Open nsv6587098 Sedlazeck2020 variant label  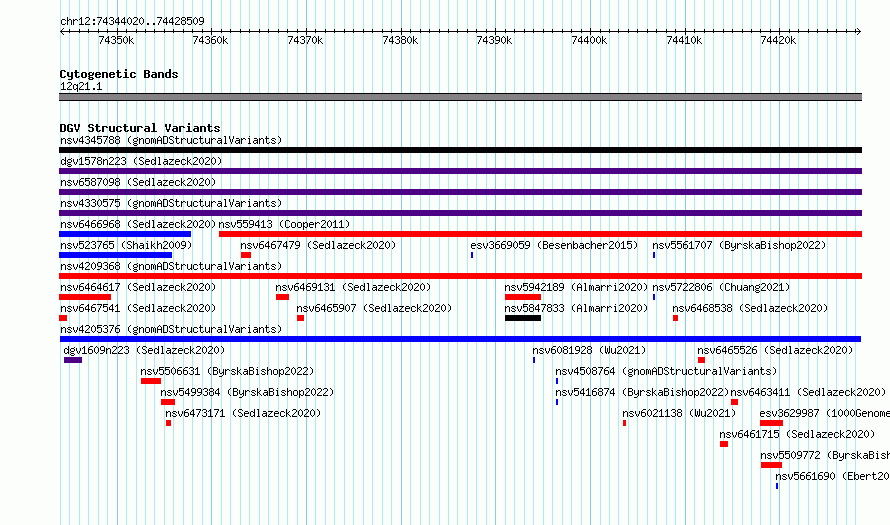138,182
